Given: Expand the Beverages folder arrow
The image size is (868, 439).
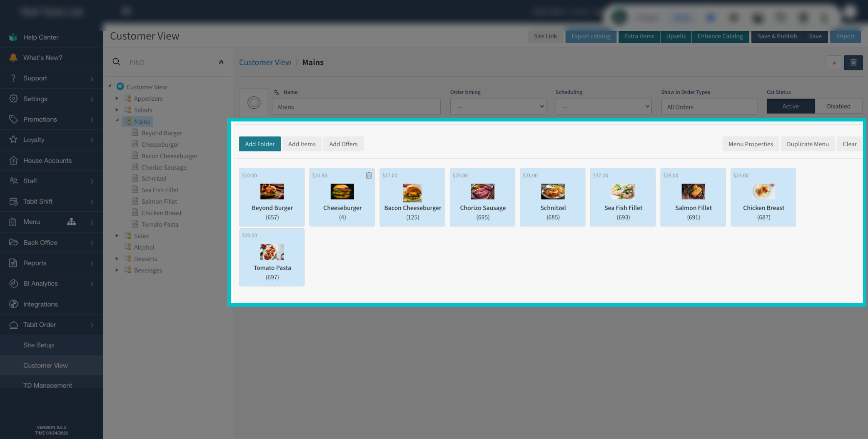Looking at the screenshot, I should (x=117, y=270).
